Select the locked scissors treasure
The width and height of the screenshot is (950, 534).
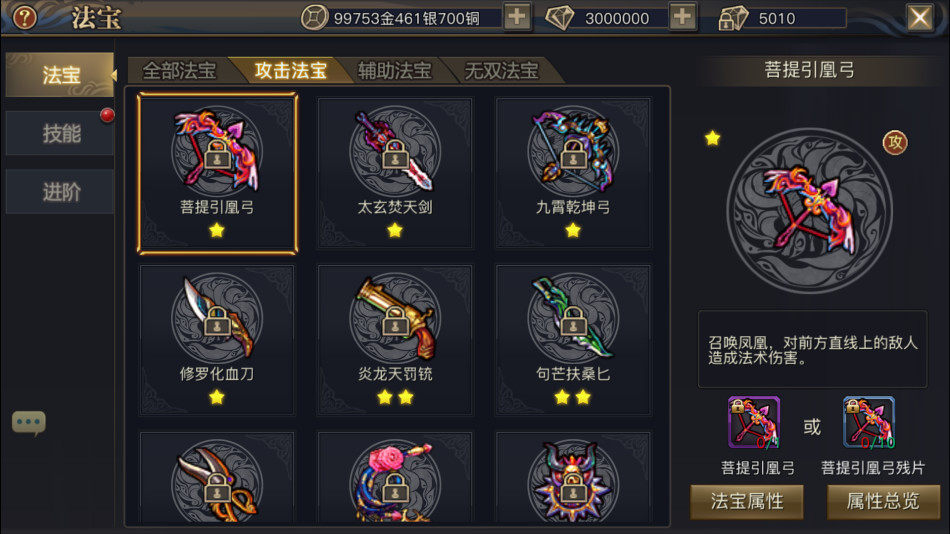[217, 478]
